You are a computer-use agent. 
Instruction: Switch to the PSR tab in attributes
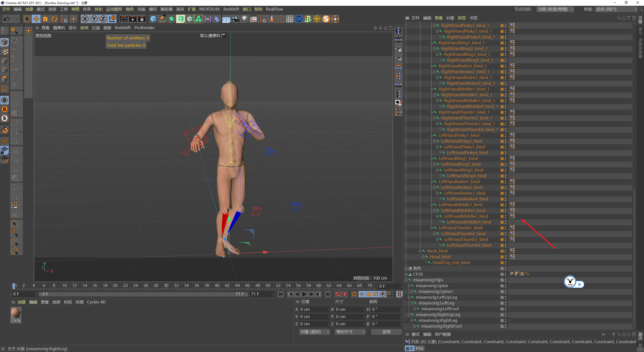coord(419,348)
